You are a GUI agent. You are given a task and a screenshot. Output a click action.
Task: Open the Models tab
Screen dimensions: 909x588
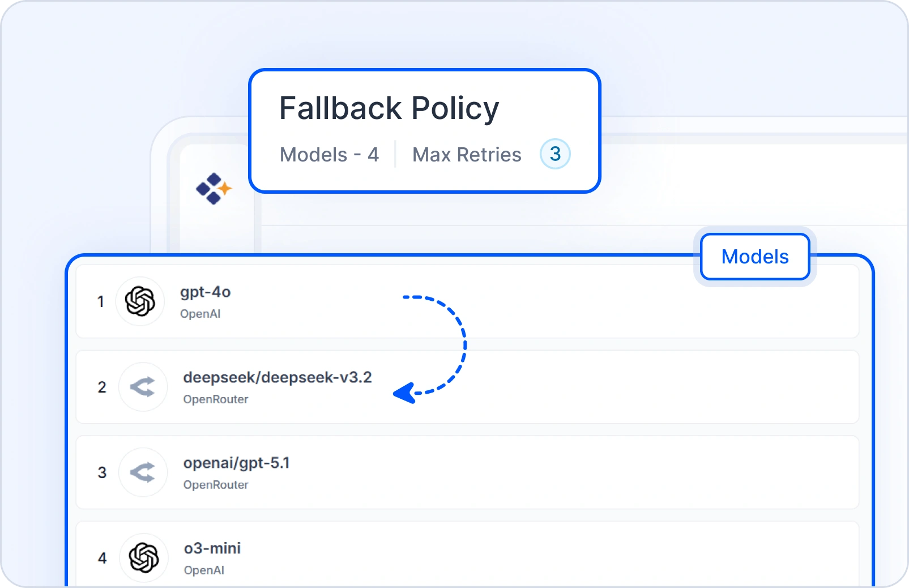(754, 257)
